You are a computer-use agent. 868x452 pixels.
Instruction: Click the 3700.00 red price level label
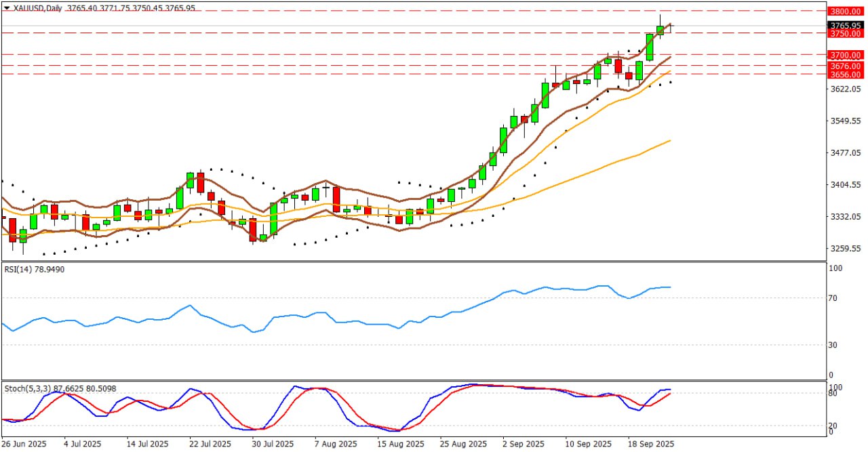coord(845,55)
